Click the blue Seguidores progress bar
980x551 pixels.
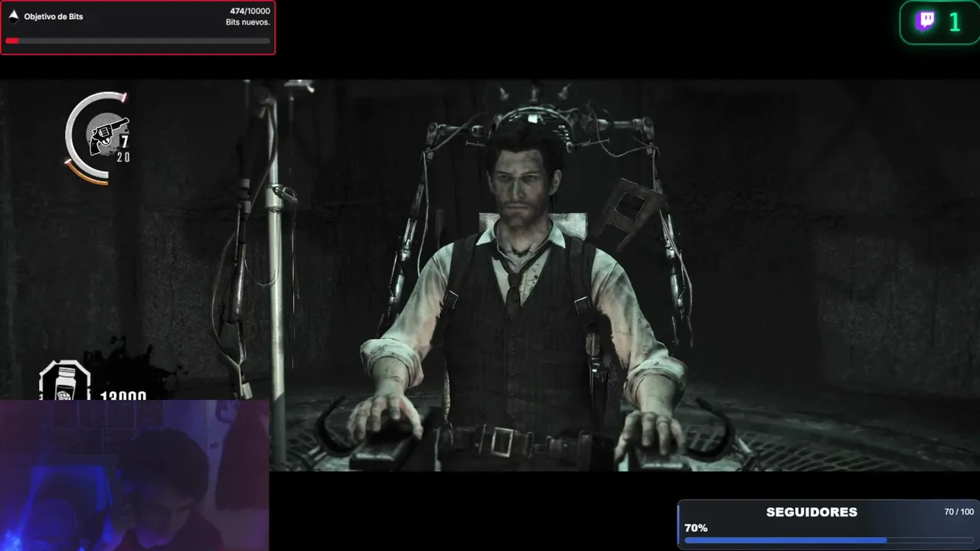(829, 540)
